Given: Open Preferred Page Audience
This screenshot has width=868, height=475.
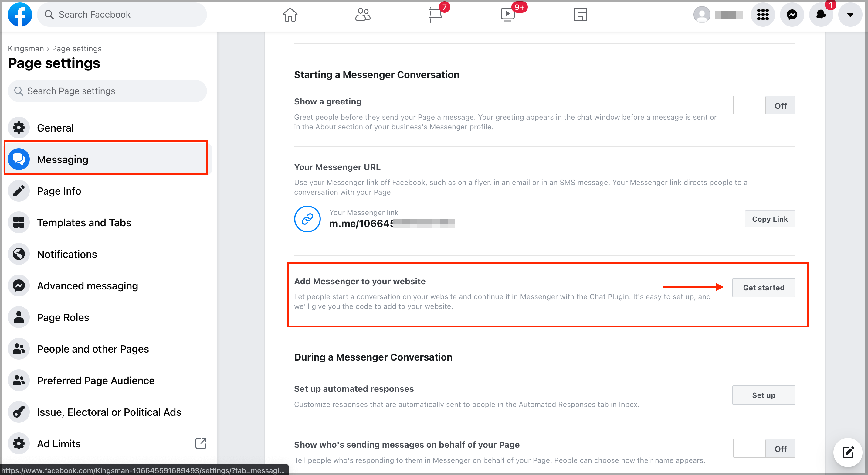Looking at the screenshot, I should tap(96, 380).
